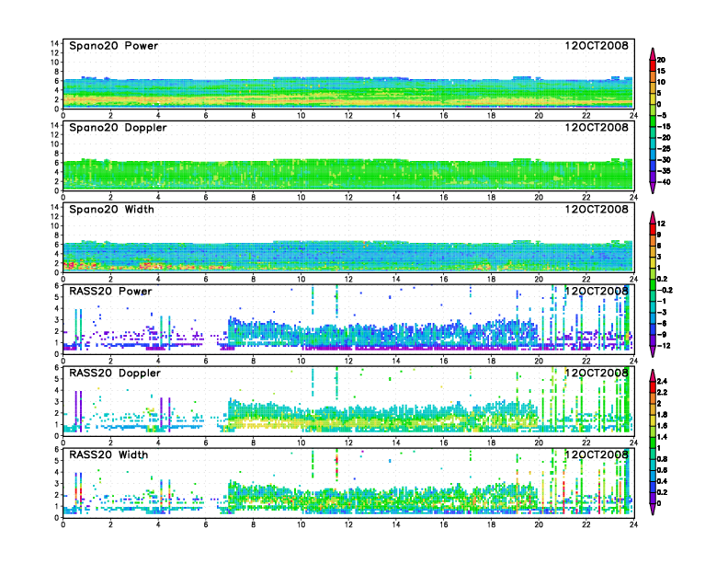Viewport: 728px width, 563px height.
Task: Click y-axis tick '4' of RASS20 Width panel
Action: click(57, 472)
